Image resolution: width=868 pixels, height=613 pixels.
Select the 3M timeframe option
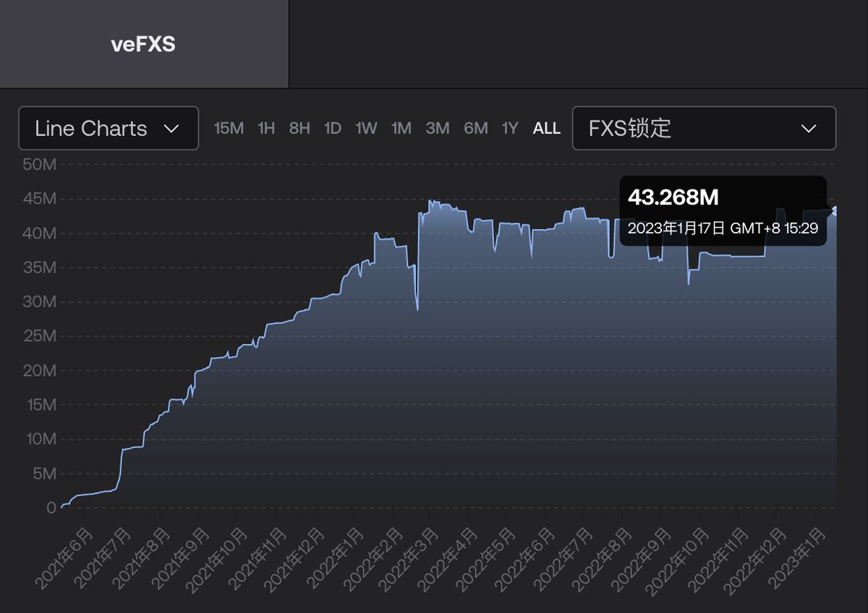(x=437, y=128)
